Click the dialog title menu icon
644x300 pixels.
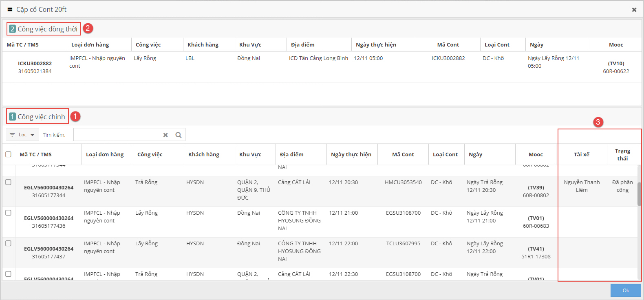[10, 9]
